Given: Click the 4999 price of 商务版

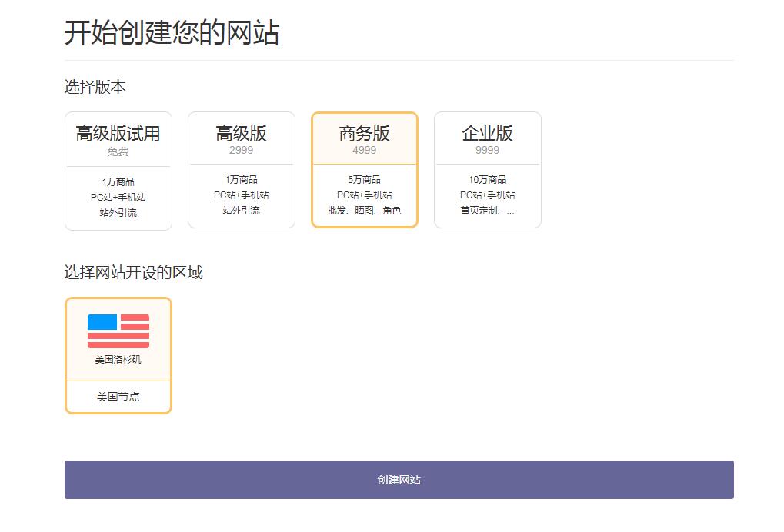Looking at the screenshot, I should pyautogui.click(x=364, y=150).
